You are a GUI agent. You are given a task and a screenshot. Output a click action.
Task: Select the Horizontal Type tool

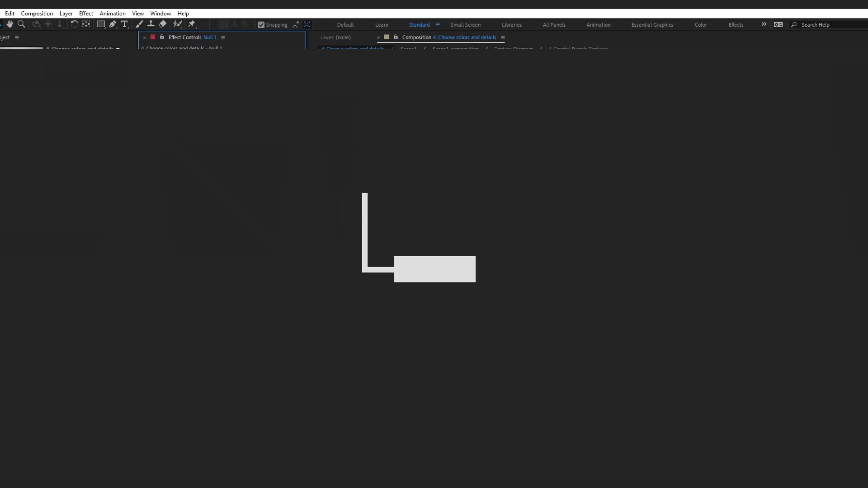124,24
